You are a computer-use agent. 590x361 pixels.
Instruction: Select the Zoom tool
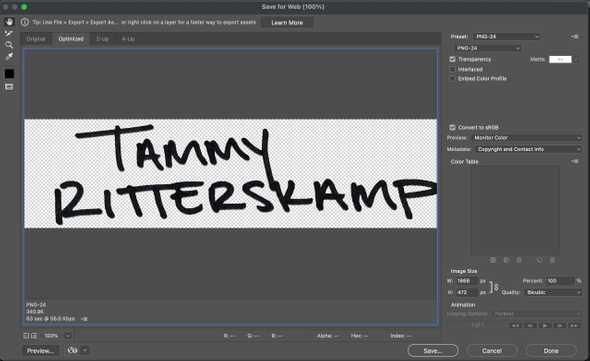click(x=9, y=45)
